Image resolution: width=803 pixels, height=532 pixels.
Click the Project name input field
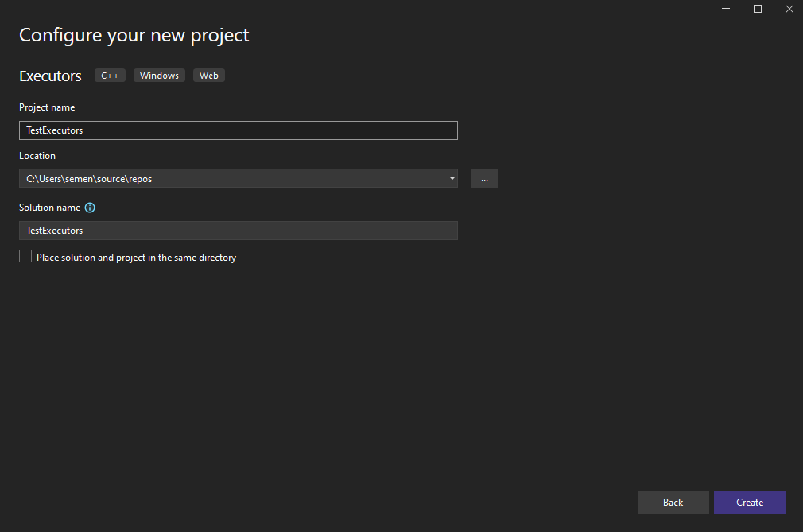point(239,130)
